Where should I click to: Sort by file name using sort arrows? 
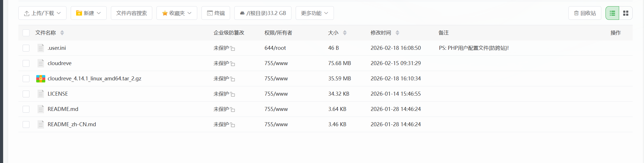62,33
